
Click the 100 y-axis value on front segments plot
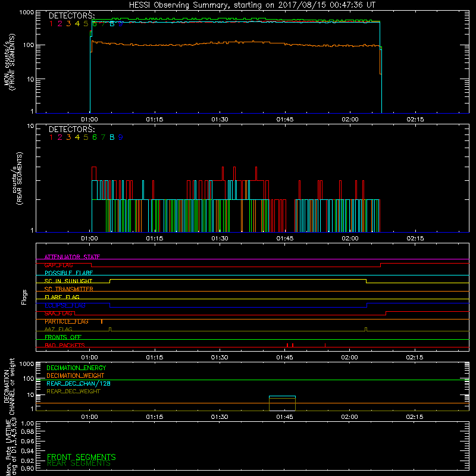[29, 45]
